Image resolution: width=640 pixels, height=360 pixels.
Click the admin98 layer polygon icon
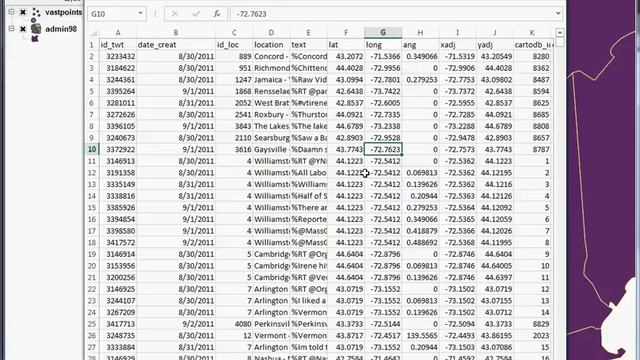(x=36, y=29)
